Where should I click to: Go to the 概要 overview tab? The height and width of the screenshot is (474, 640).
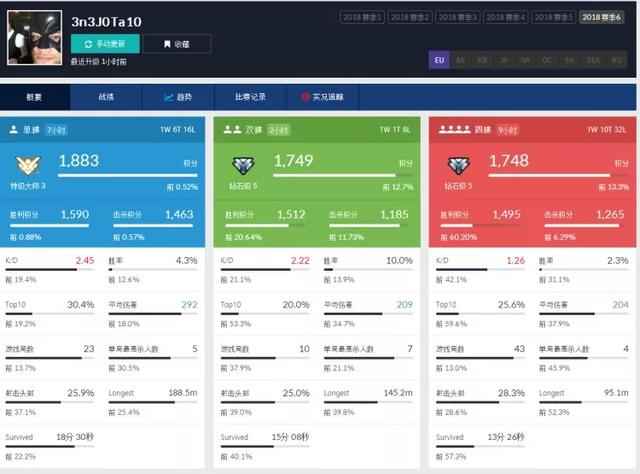click(x=34, y=98)
